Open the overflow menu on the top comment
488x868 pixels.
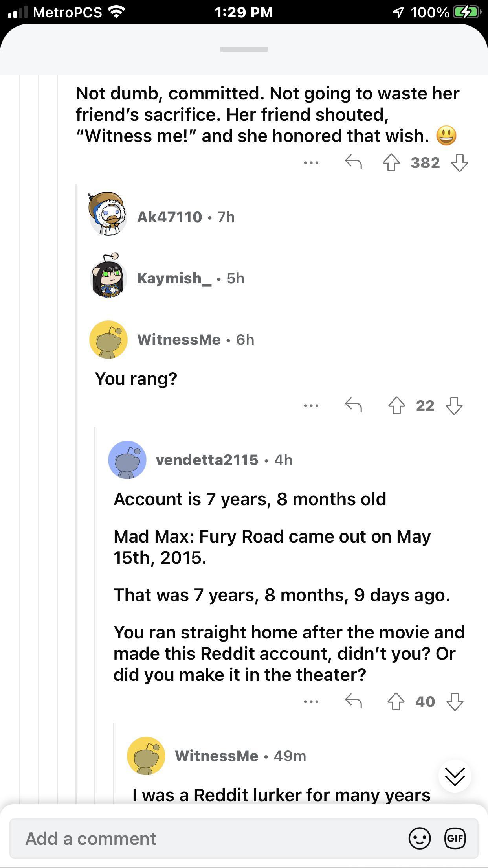pos(310,162)
